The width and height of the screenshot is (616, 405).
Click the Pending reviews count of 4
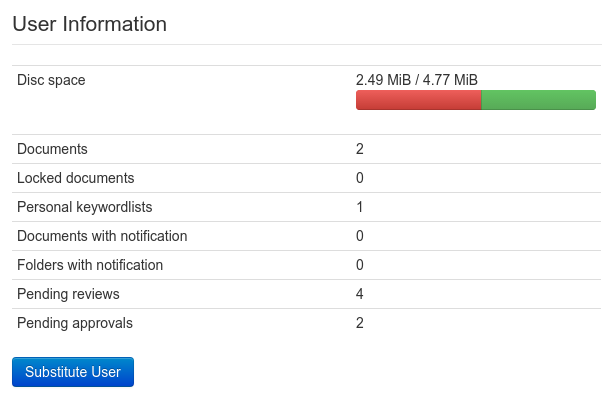360,294
